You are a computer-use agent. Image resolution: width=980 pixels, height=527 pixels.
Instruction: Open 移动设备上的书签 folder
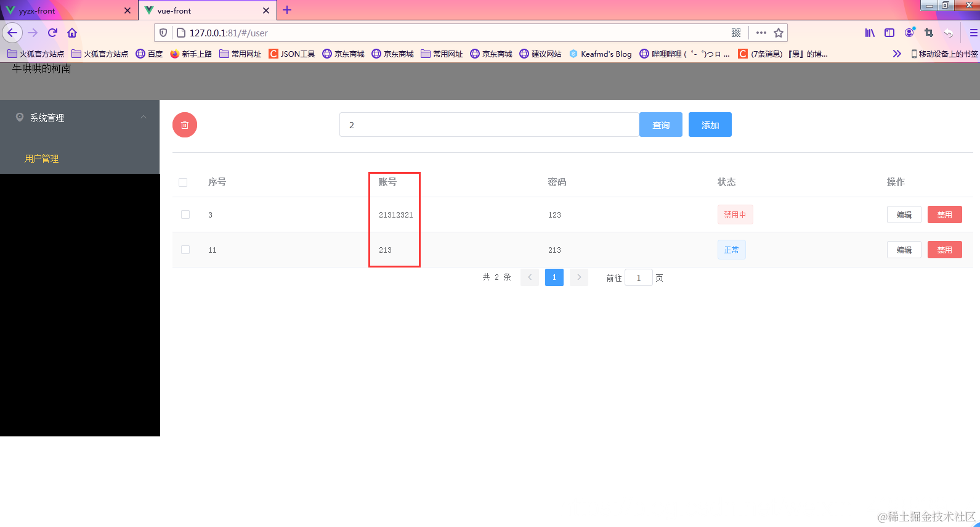click(944, 54)
